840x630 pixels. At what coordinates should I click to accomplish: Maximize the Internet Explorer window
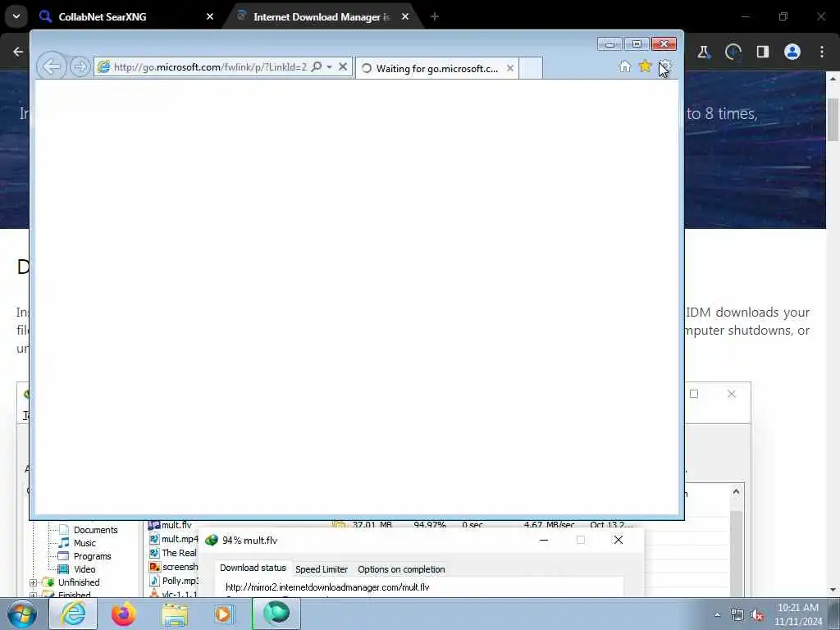click(x=637, y=44)
